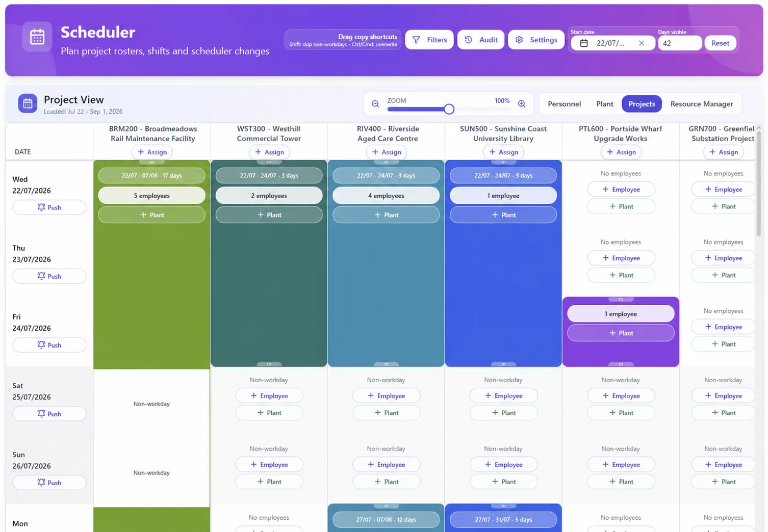Reset the date range
Screen dimensions: 768x532
[x=720, y=43]
